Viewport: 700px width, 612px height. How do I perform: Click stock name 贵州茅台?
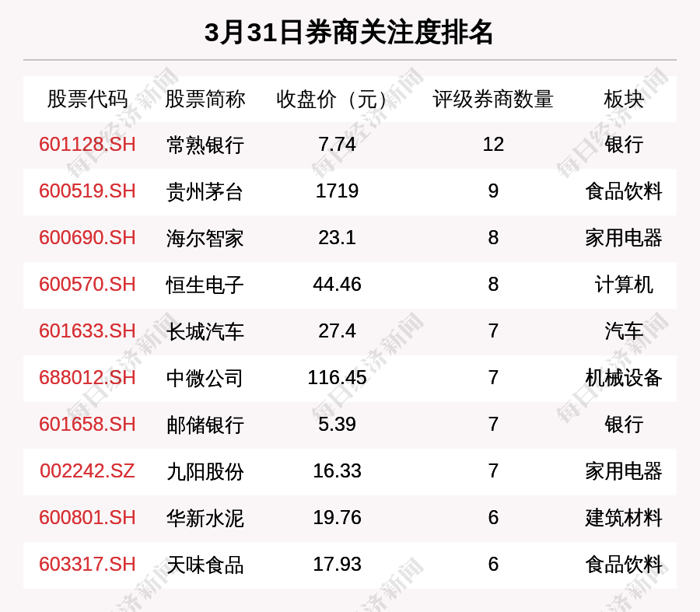[x=205, y=192]
